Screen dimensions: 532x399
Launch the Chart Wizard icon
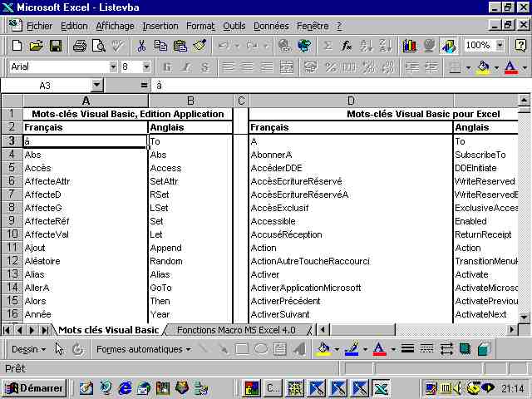pos(409,46)
